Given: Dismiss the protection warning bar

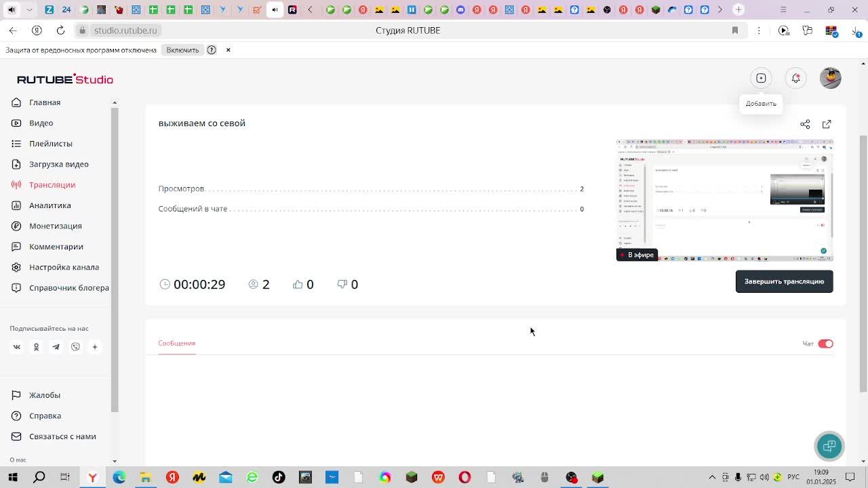Looking at the screenshot, I should point(228,50).
